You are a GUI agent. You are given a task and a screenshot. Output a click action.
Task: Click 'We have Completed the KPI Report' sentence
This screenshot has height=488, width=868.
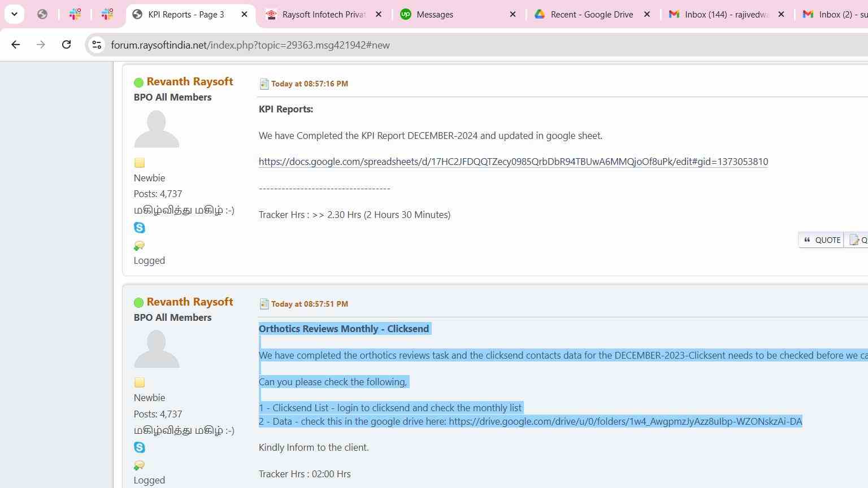[431, 136]
